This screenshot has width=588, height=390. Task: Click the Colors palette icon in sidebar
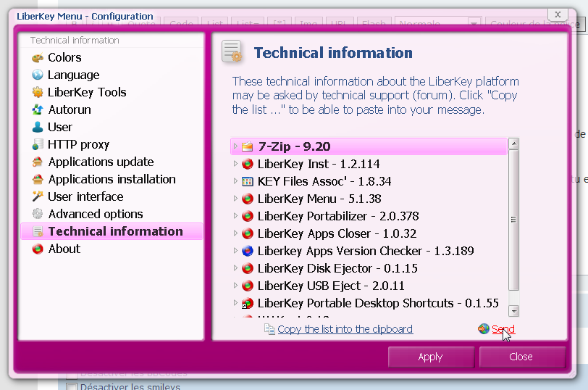pos(38,58)
